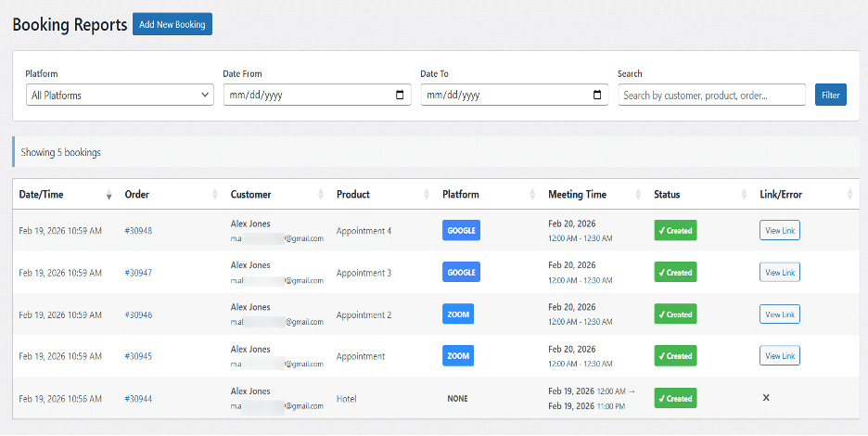Click Created status badge for order #30945

tap(675, 355)
